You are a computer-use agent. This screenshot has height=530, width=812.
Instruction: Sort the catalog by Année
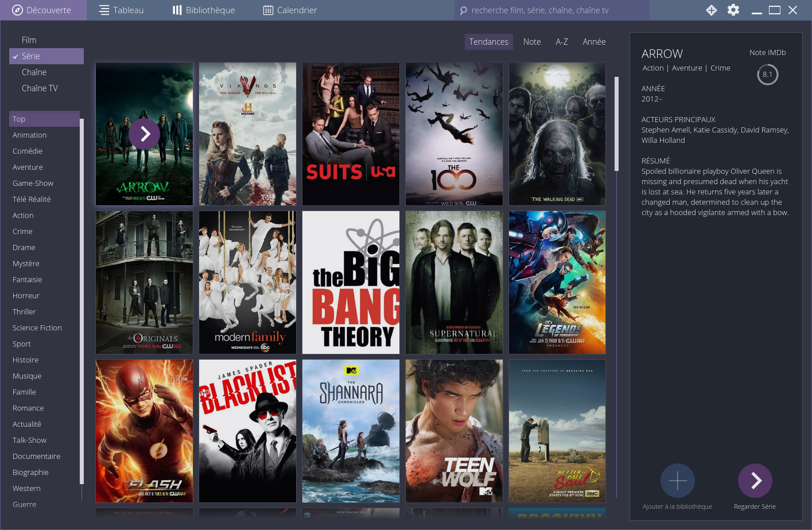point(594,42)
